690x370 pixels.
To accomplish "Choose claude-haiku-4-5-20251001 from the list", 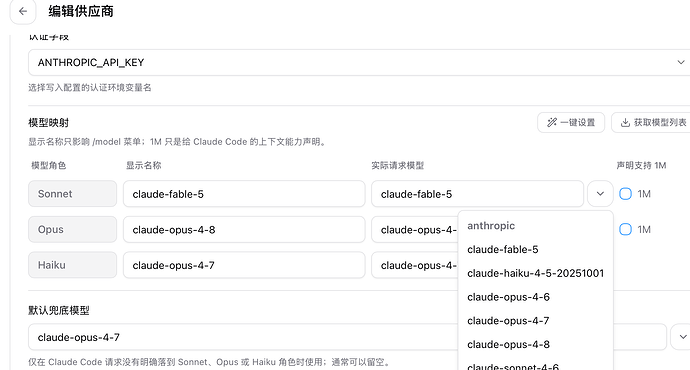I will (x=536, y=273).
